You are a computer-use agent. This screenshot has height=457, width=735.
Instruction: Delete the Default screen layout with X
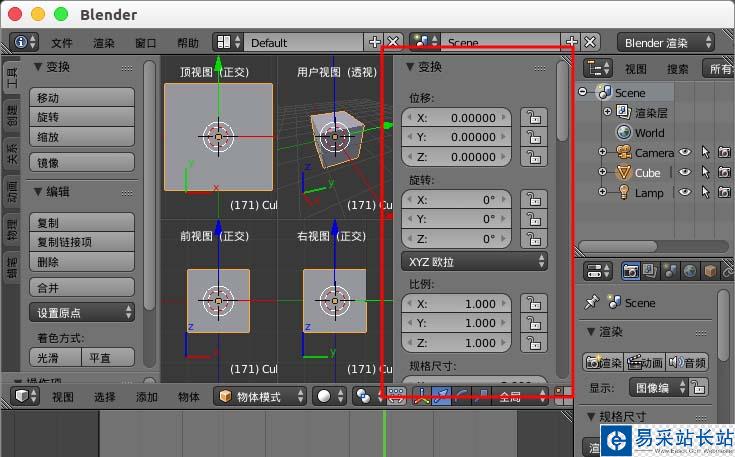point(393,42)
